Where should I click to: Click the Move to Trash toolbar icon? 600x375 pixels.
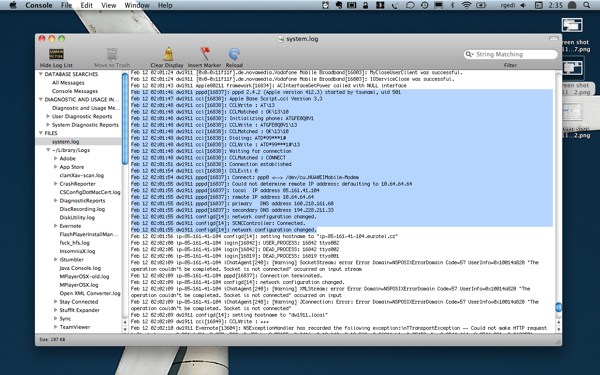pos(112,54)
